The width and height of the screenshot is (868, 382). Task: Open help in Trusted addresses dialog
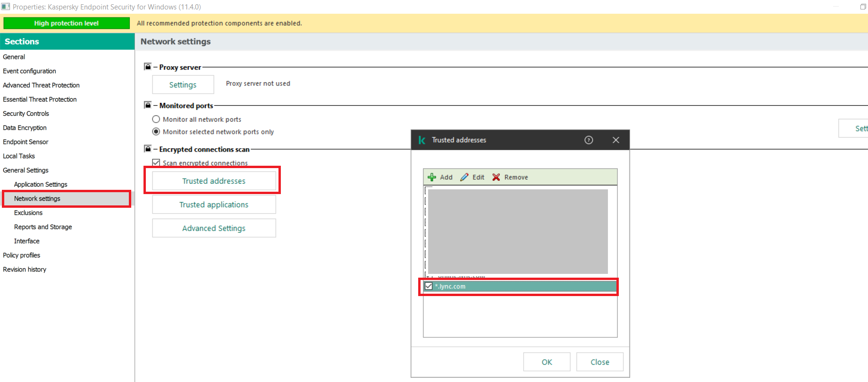(x=589, y=140)
